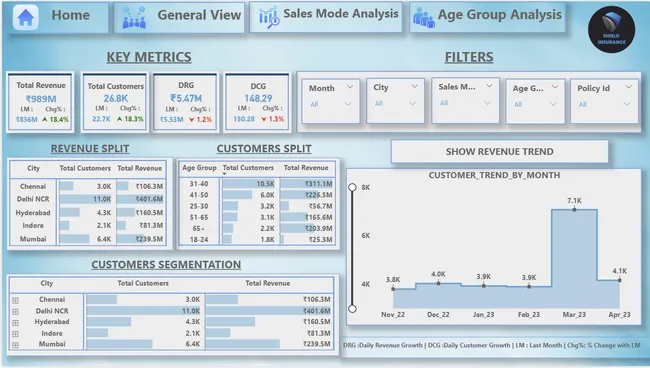Switch to General View tab

(179, 18)
